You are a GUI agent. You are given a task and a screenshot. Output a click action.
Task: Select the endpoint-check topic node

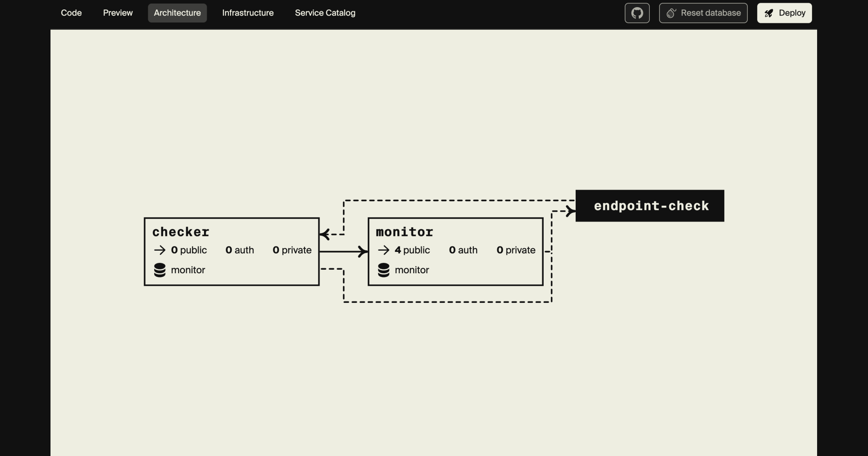click(x=650, y=206)
